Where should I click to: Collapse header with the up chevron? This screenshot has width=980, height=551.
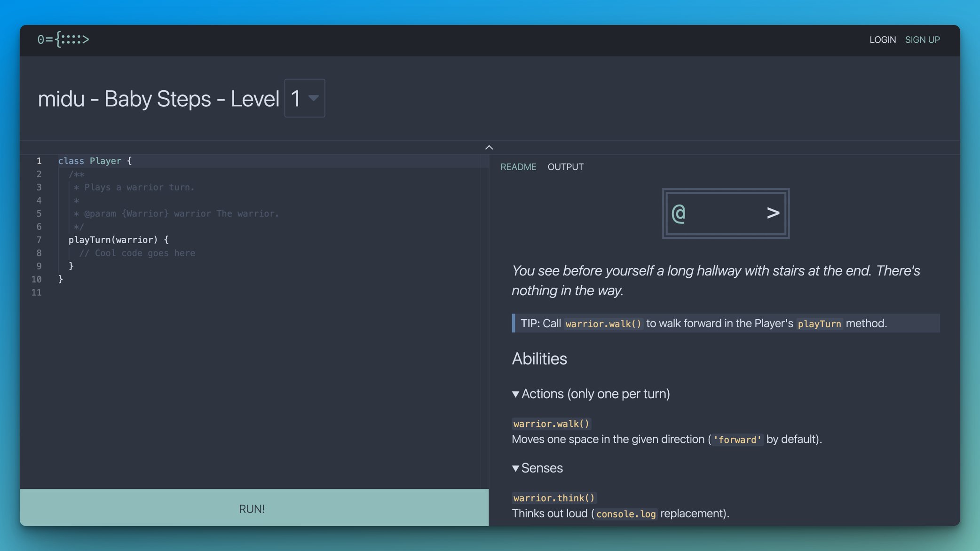[x=489, y=147]
